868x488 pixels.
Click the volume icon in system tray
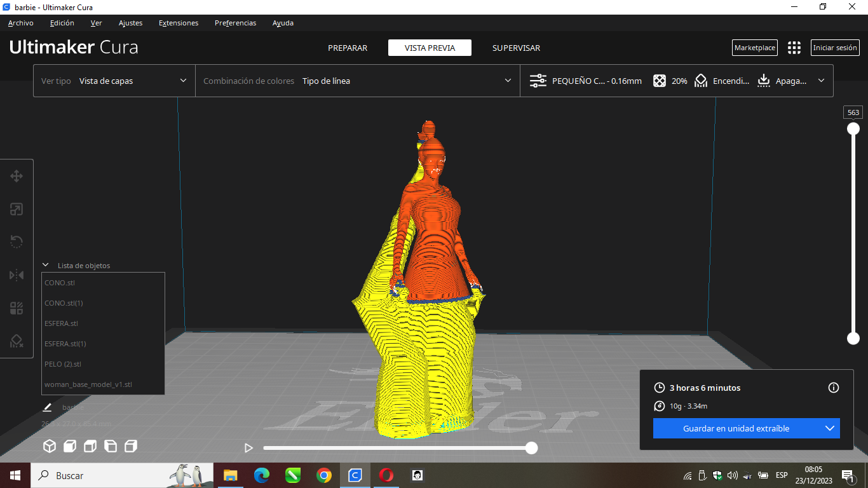(x=732, y=475)
